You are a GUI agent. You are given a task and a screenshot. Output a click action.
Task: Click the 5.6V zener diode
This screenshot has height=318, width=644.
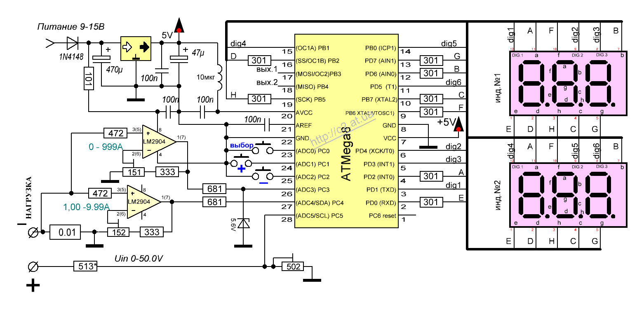tap(244, 224)
